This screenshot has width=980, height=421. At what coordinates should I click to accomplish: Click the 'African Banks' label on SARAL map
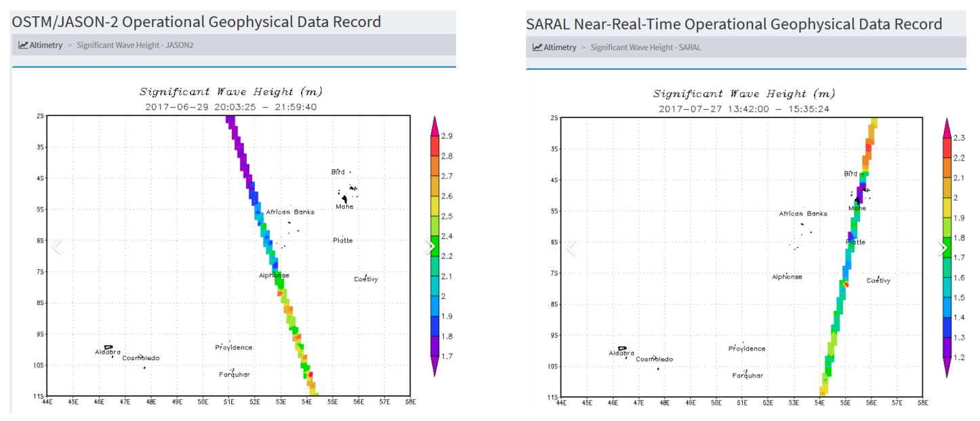[x=803, y=214]
